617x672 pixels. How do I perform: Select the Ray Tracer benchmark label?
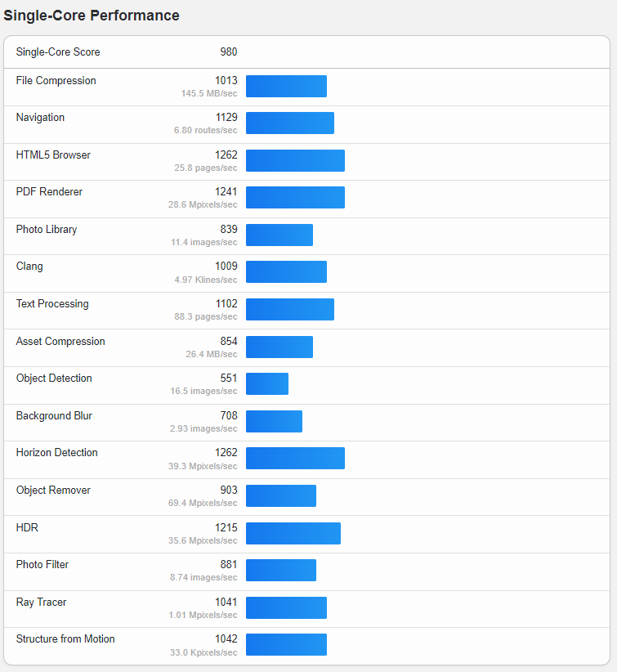[41, 603]
